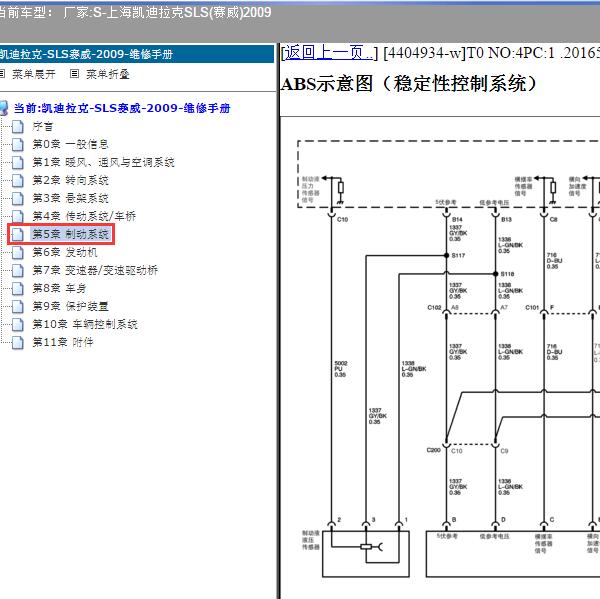This screenshot has height=599, width=600.
Task: Open 第8章 车身 chapter
Action: [59, 288]
